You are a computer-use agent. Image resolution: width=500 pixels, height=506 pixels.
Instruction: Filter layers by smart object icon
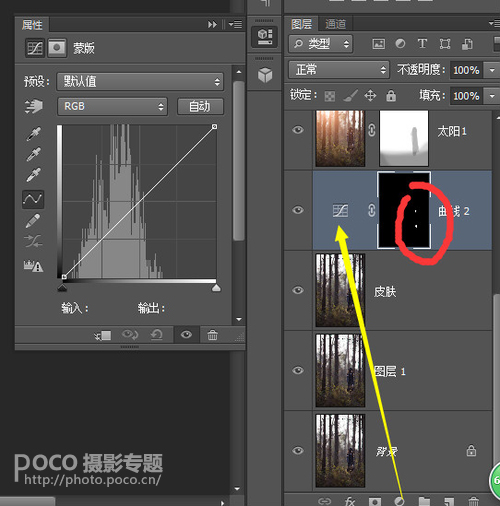click(x=467, y=44)
